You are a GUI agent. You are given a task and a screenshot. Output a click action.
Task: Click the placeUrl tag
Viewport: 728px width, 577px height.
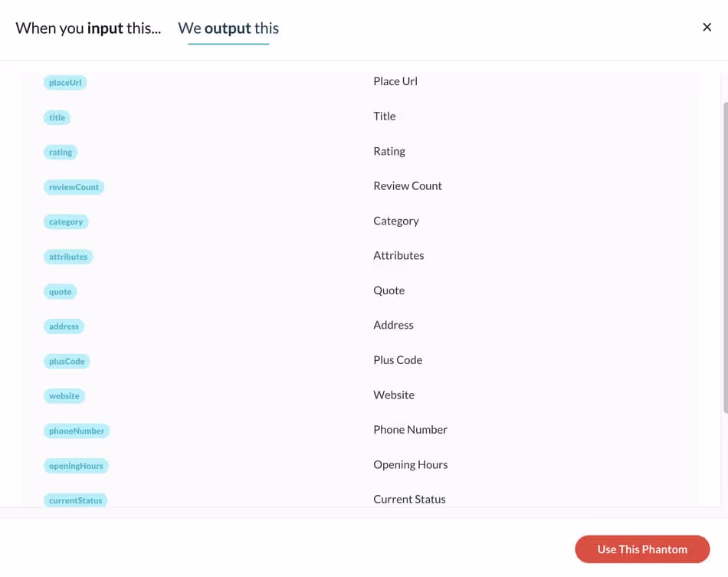pos(65,83)
